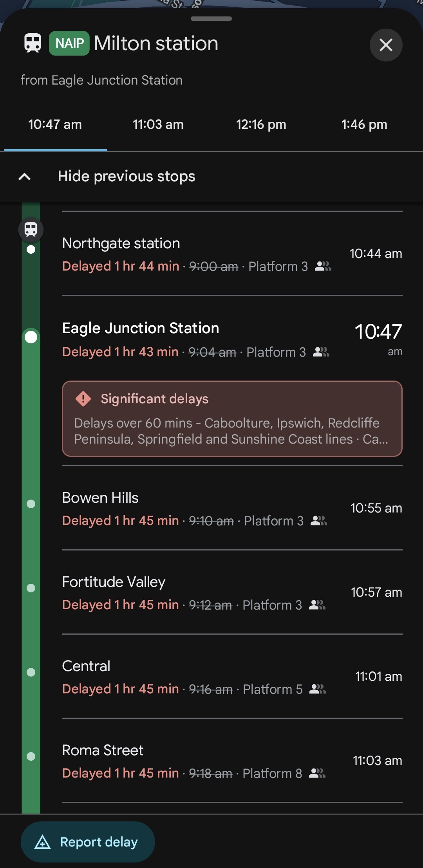
Task: Grab the drag handle atop the sheet
Action: point(211,18)
